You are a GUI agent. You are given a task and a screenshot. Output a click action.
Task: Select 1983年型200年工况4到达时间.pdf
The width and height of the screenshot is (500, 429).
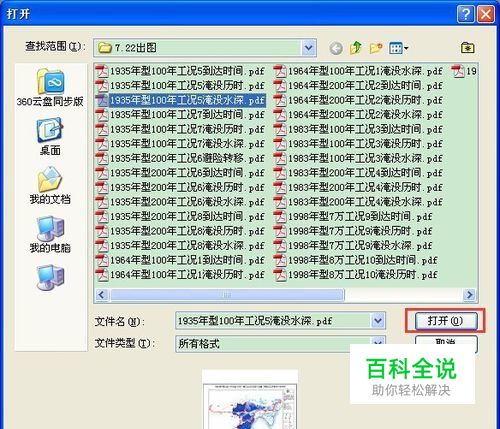pos(358,173)
